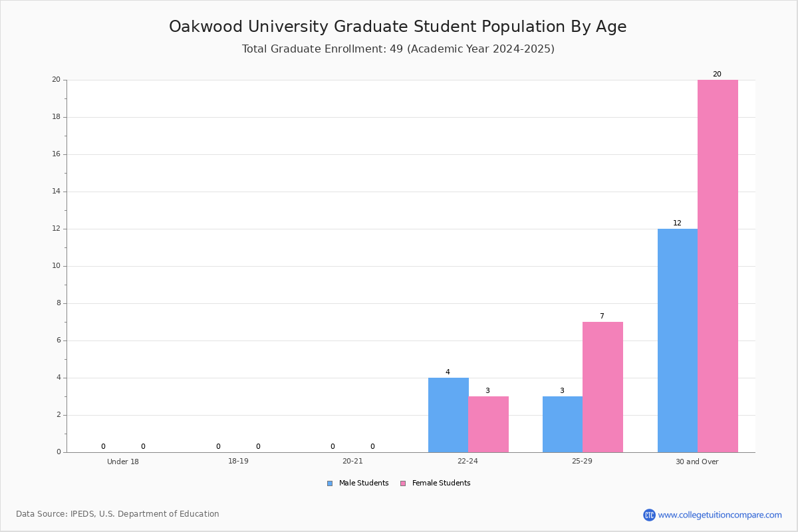Click the 20-21 age category label
798x532 pixels.
352,461
